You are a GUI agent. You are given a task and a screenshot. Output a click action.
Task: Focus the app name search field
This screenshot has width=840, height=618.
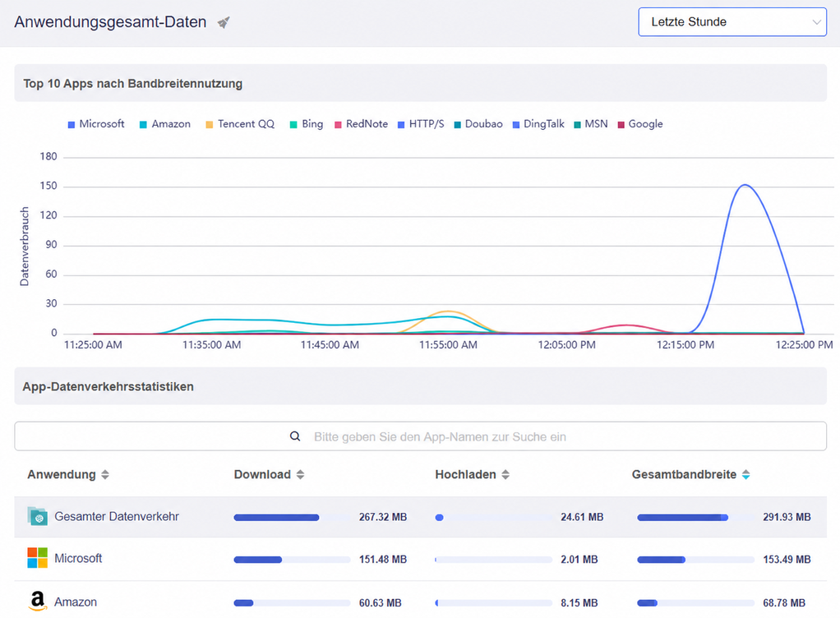pos(421,436)
